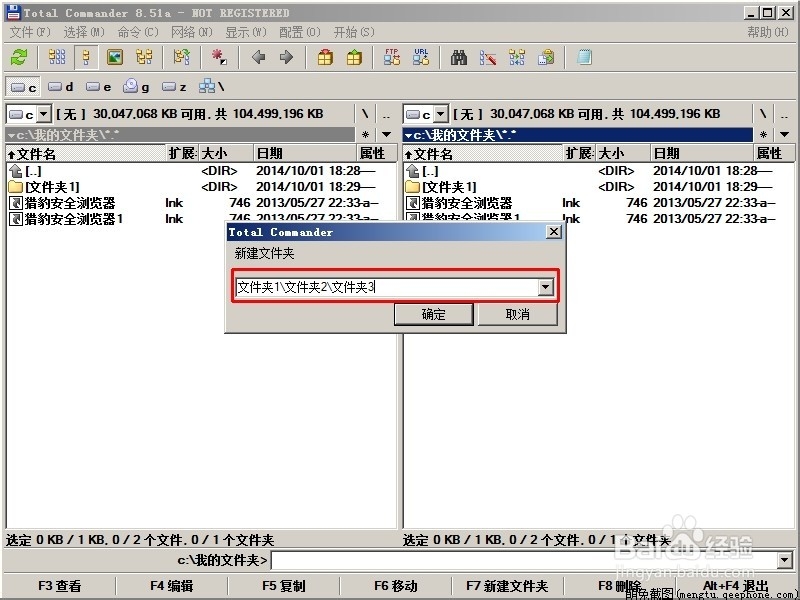Image resolution: width=800 pixels, height=600 pixels.
Task: Show directory tree view icon
Action: pyautogui.click(x=144, y=57)
